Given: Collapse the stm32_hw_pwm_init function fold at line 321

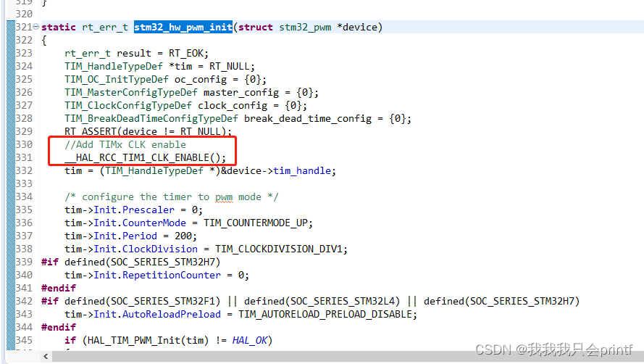Looking at the screenshot, I should [x=36, y=27].
